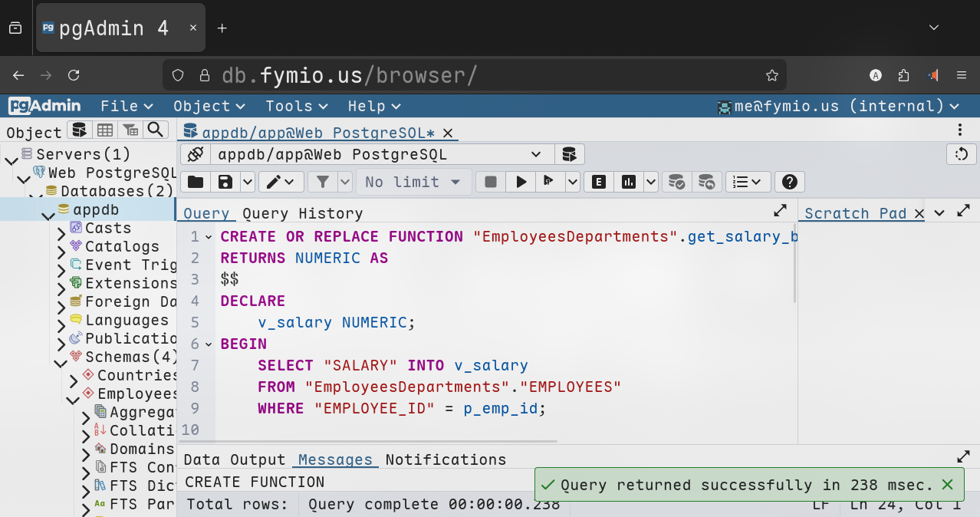Expand the Casts tree node
This screenshot has width=980, height=517.
(61, 229)
